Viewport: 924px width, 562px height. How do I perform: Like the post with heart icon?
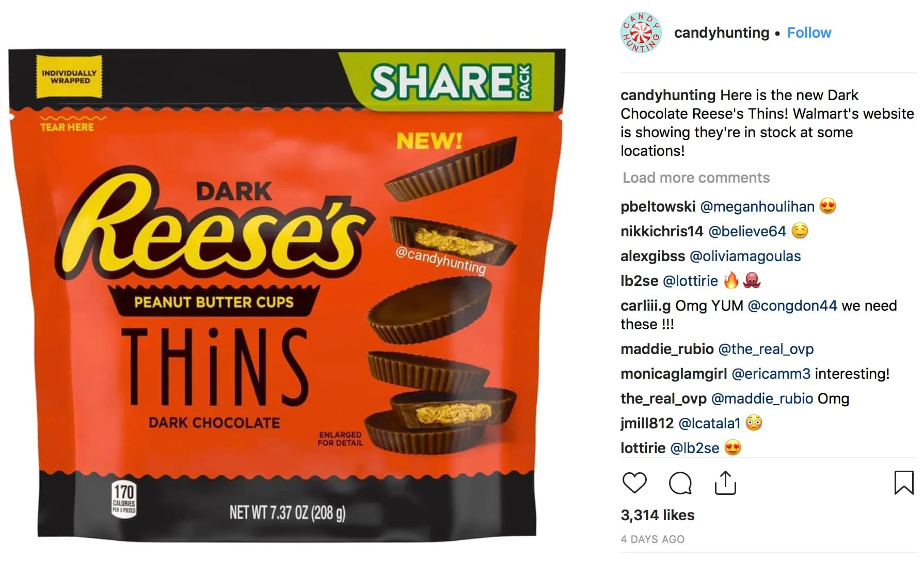[x=634, y=483]
